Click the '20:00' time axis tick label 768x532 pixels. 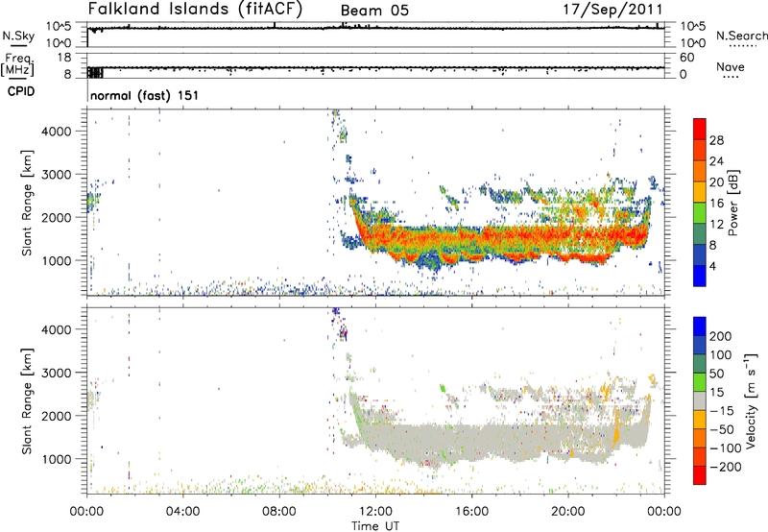tap(567, 511)
